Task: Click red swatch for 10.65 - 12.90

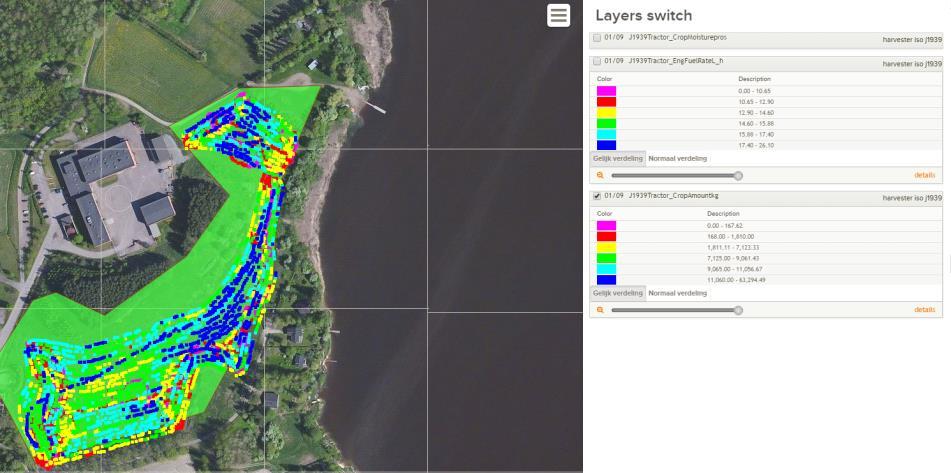Action: pyautogui.click(x=607, y=102)
